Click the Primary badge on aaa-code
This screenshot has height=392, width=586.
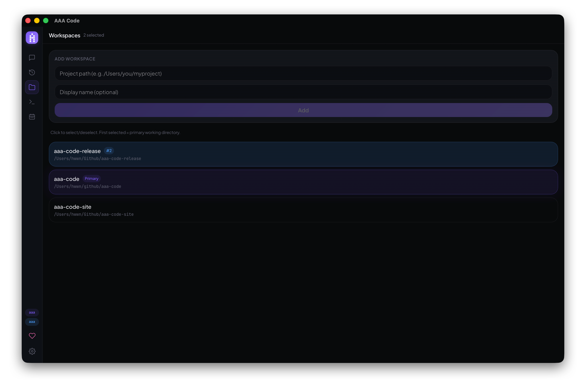click(91, 179)
